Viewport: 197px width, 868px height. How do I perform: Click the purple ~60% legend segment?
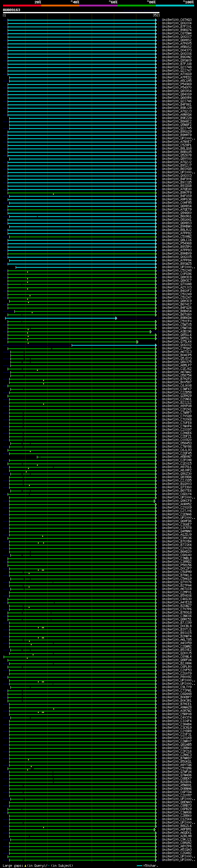[99, 6]
